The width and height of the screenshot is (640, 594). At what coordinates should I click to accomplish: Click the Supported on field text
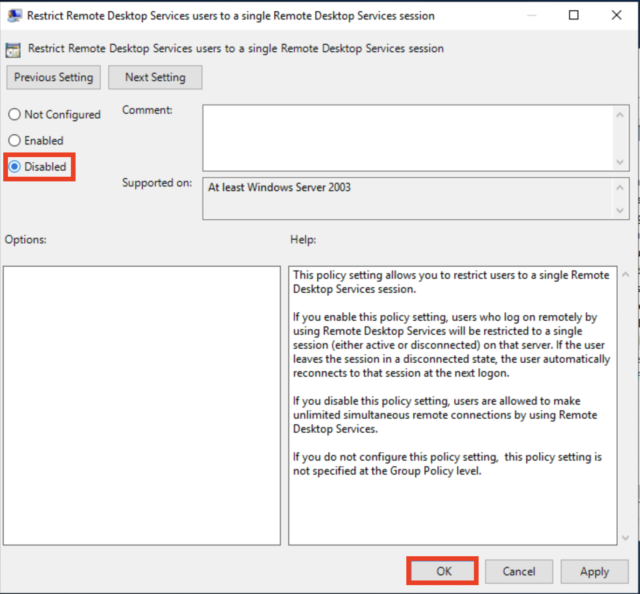[x=279, y=187]
